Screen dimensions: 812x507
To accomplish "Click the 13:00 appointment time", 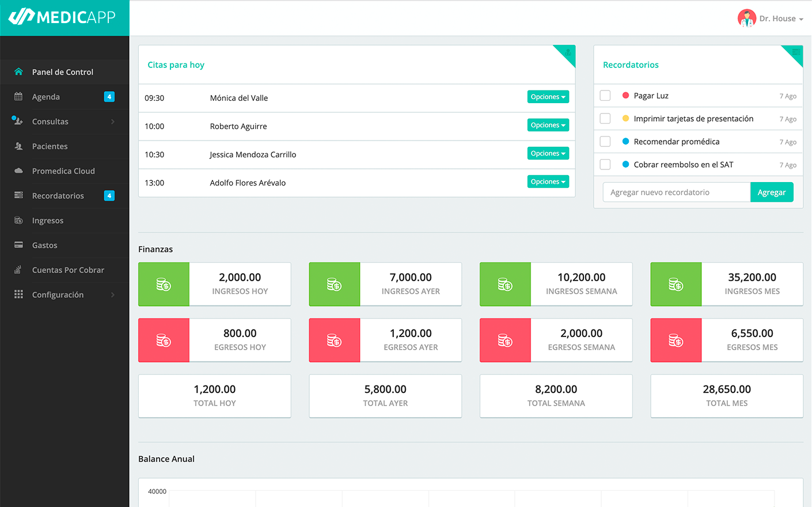I will [x=154, y=183].
